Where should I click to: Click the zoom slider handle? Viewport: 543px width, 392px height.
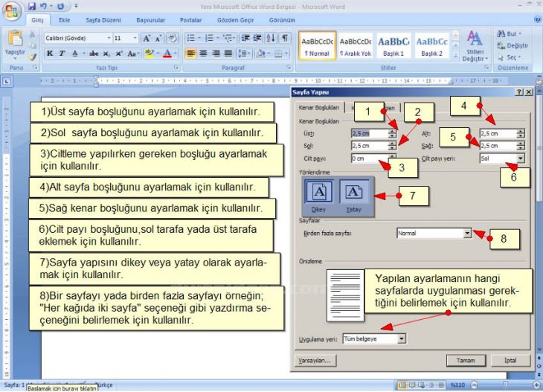point(506,385)
